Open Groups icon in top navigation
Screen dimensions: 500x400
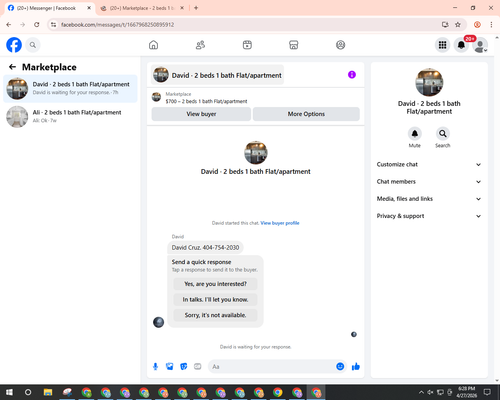[x=340, y=45]
